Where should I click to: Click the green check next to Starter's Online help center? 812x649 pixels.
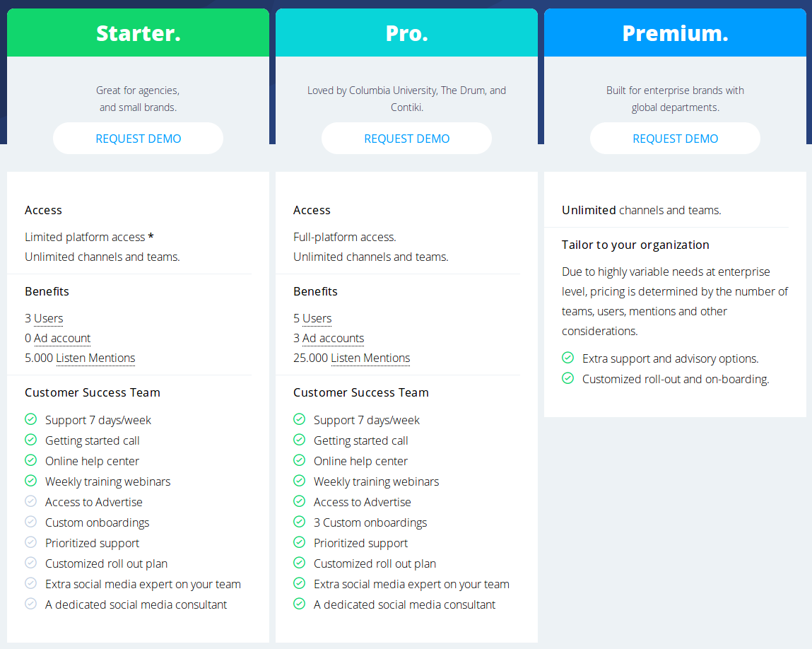30,460
